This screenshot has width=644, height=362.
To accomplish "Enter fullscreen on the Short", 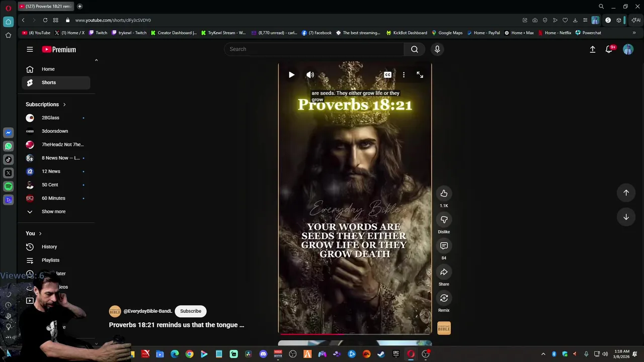I will [420, 75].
